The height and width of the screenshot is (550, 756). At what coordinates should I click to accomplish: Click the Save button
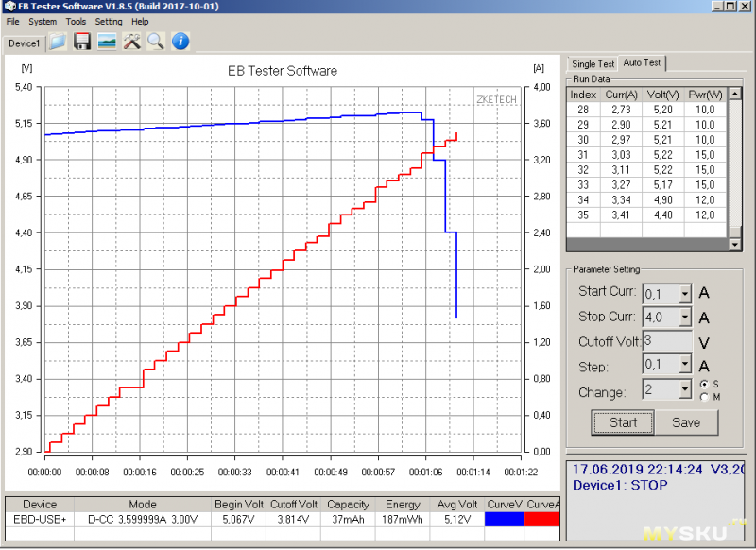click(x=686, y=422)
